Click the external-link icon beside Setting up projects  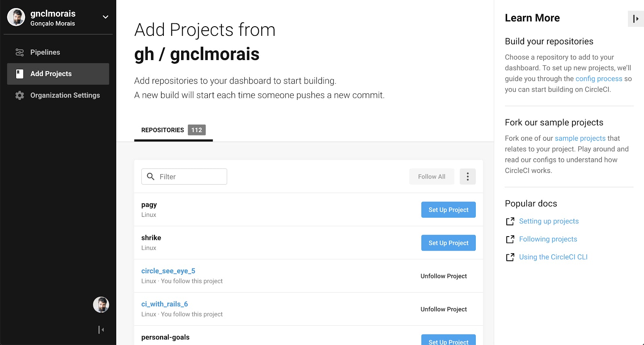(510, 221)
